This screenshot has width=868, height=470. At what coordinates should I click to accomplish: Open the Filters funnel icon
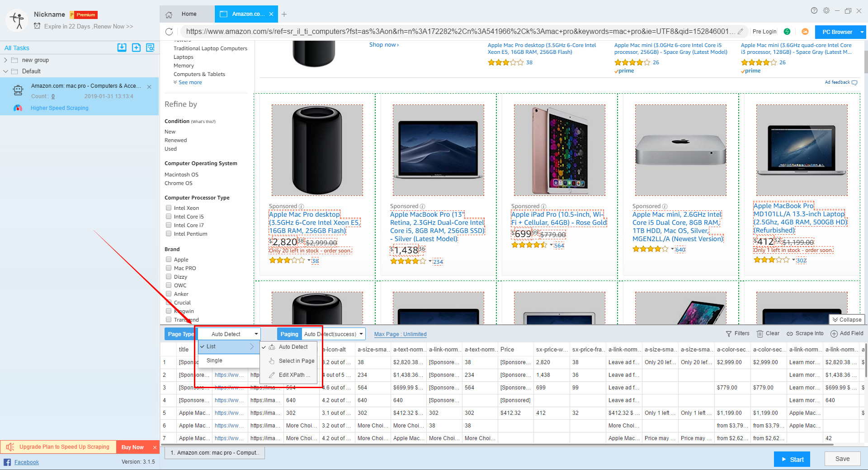[x=728, y=334]
